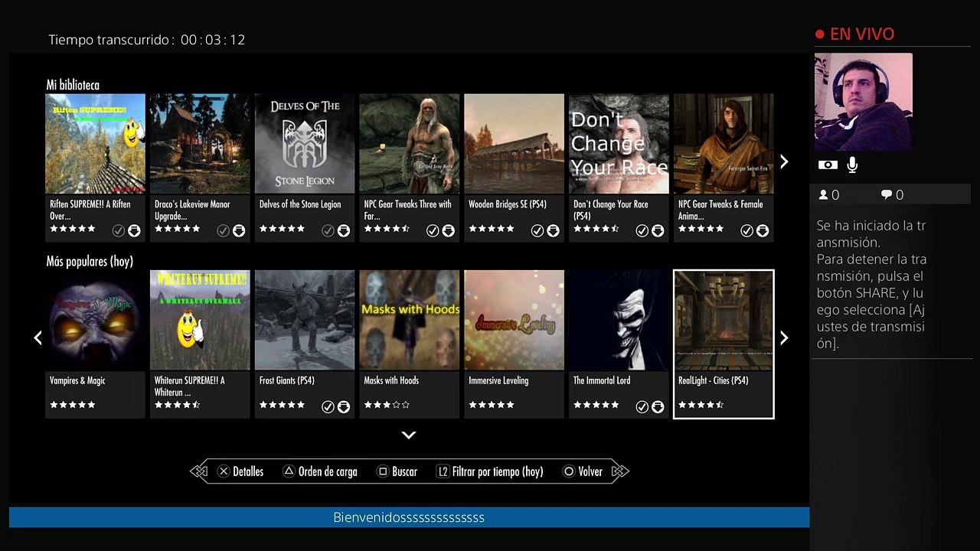Open The Immortal Lord mod thumbnail
Screen dimensions: 980x551
[x=619, y=320]
